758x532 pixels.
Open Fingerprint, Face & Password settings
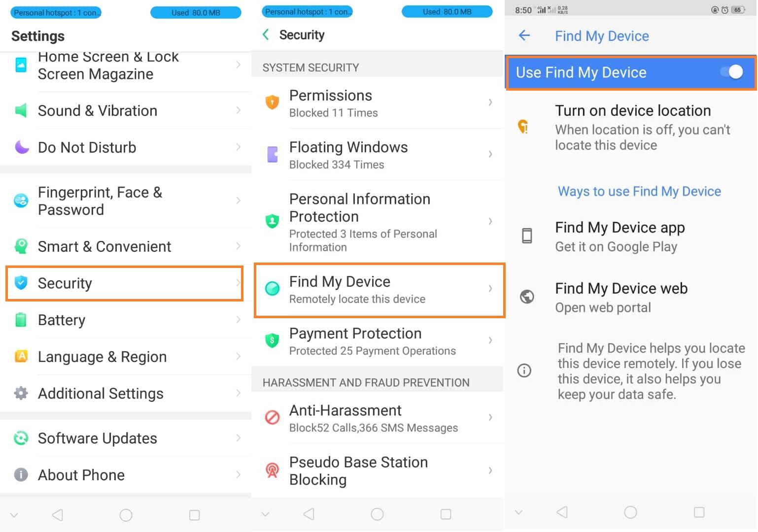(x=100, y=200)
